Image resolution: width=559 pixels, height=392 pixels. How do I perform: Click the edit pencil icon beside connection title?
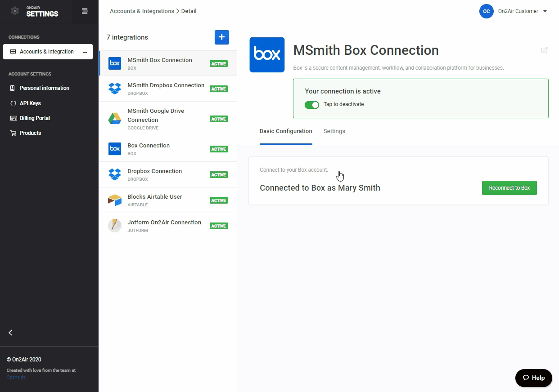pyautogui.click(x=545, y=50)
